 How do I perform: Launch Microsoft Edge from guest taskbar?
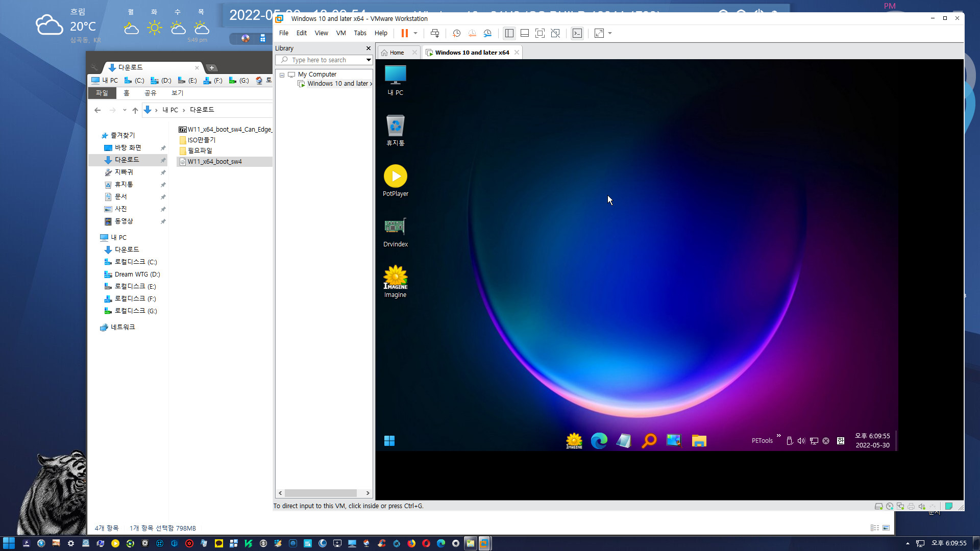599,441
